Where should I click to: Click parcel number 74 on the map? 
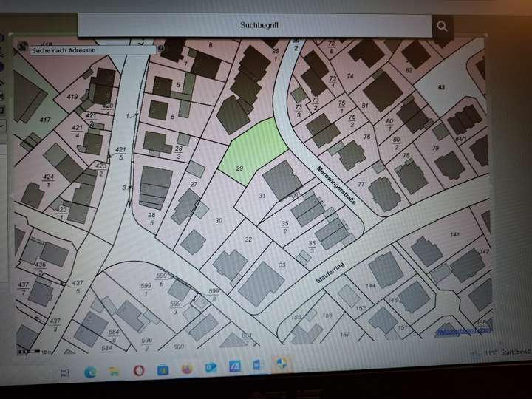pyautogui.click(x=350, y=76)
